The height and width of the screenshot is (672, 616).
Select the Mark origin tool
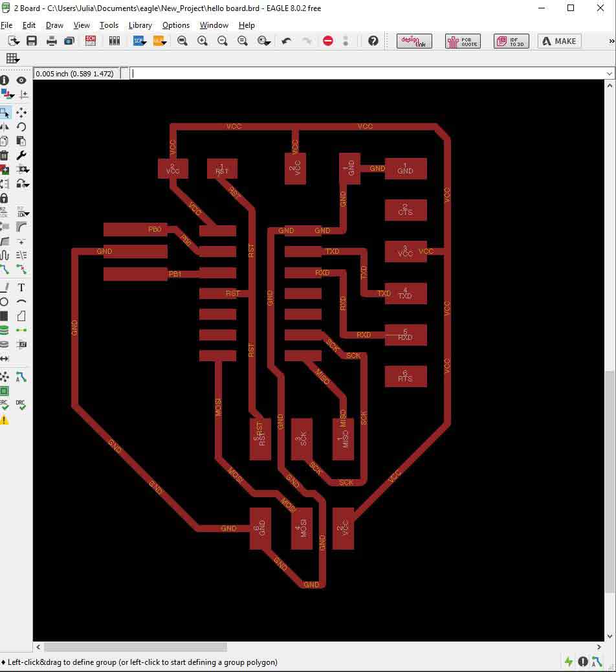23,95
